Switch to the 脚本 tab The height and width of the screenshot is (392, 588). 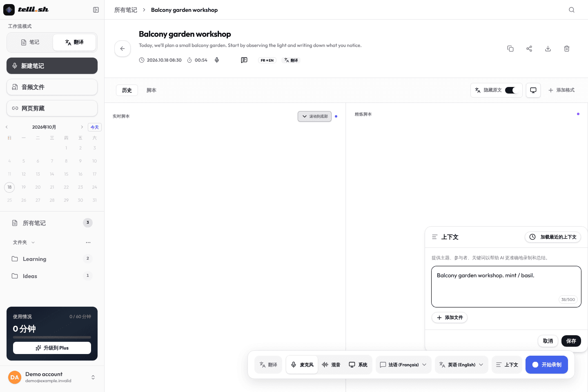click(x=151, y=90)
